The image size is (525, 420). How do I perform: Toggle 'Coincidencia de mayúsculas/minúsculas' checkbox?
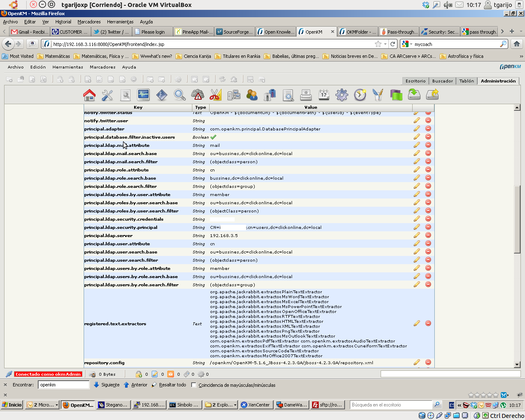[x=194, y=385]
